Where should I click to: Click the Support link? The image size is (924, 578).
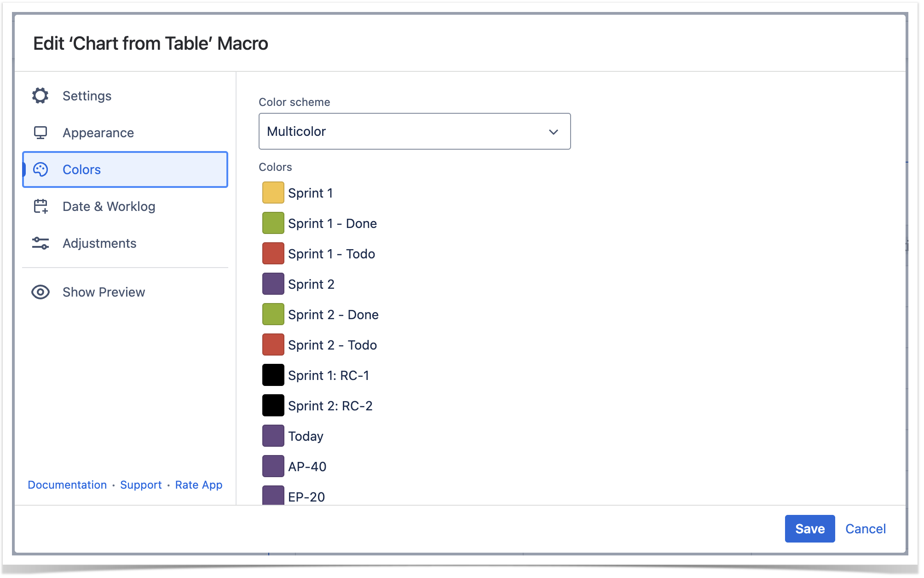pos(141,485)
